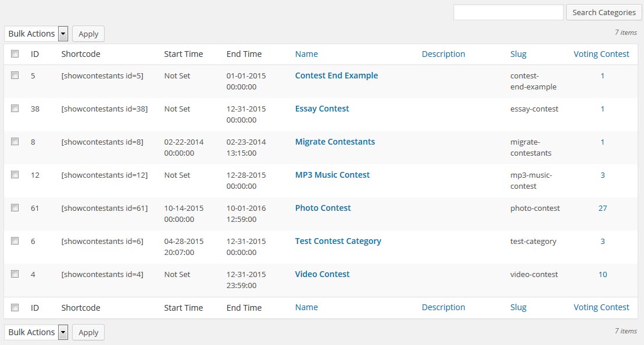View the 10 Video Contest entries
The image size is (644, 345).
[603, 275]
